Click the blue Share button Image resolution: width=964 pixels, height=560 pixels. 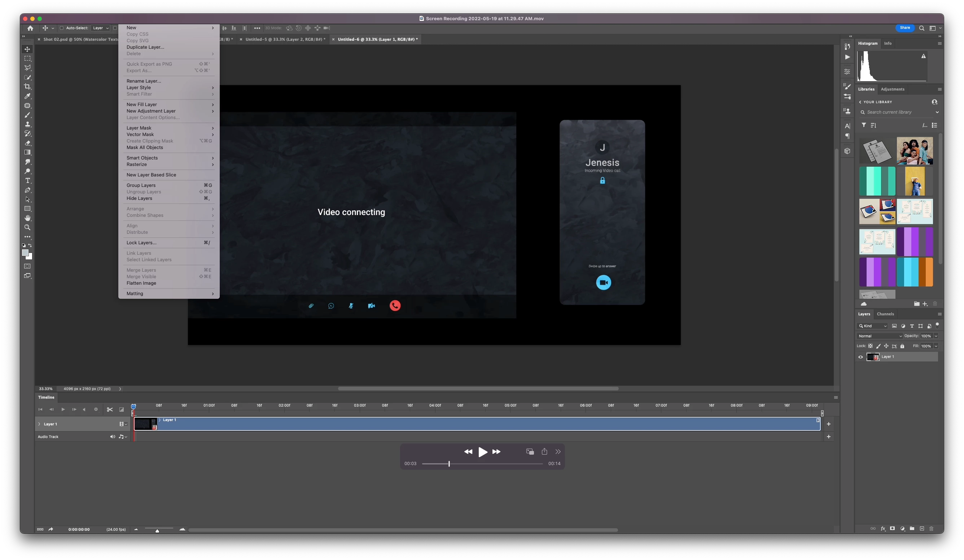coord(905,28)
